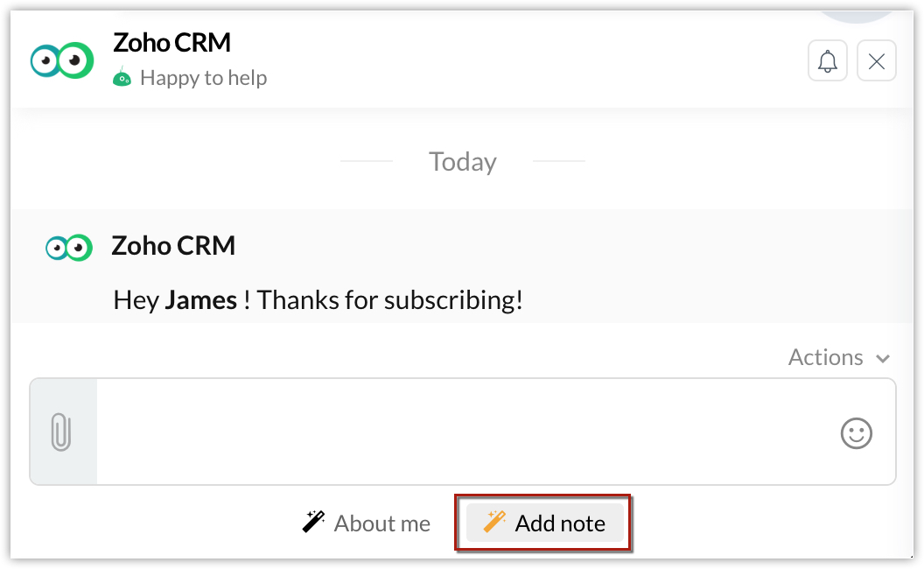Click the Happy to help status text

[203, 78]
